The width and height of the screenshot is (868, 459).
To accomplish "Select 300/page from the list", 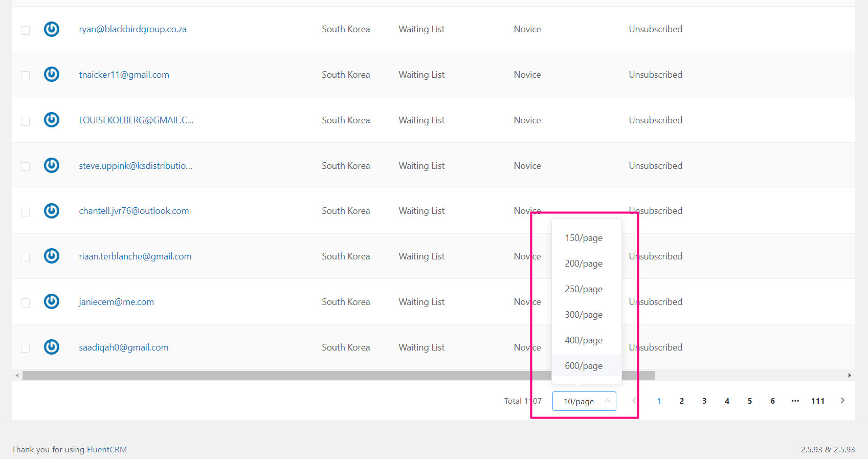I will 587,315.
